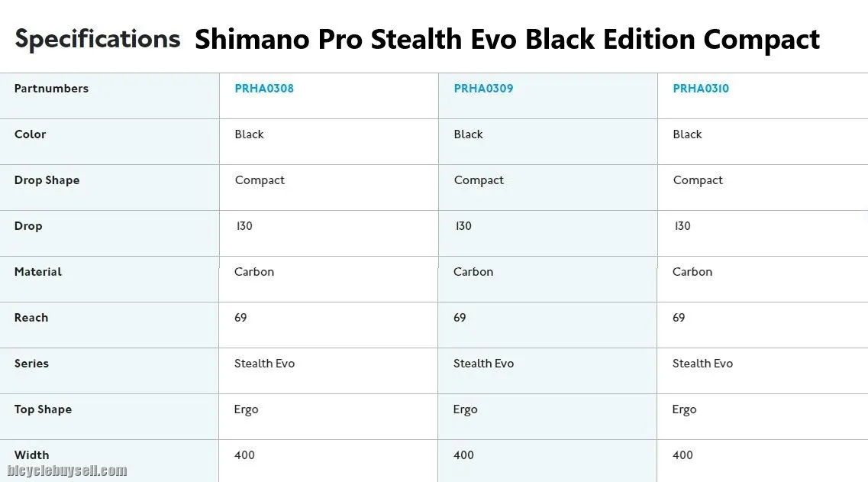This screenshot has height=482, width=868.
Task: Click Stealth Evo series value under PRHA0308
Action: pos(264,364)
